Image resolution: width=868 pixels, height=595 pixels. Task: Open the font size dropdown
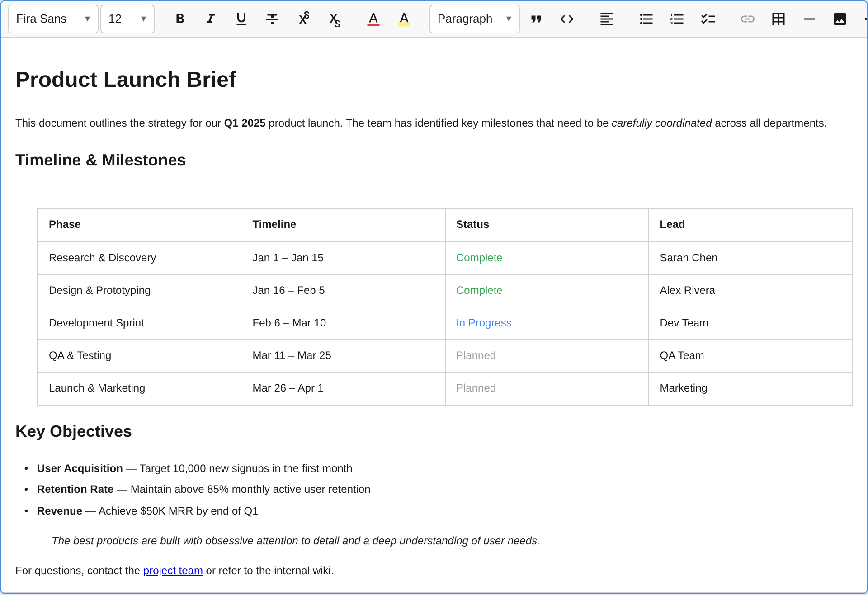tap(127, 19)
